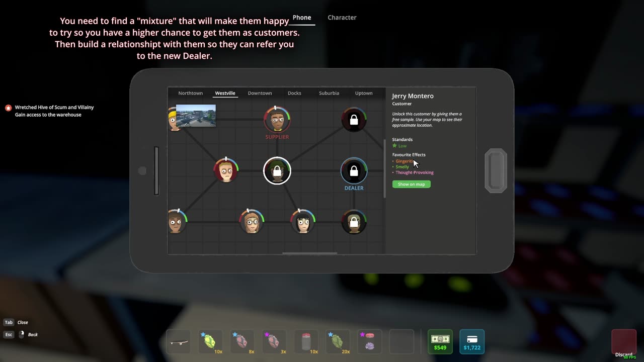This screenshot has height=362, width=644.
Task: Switch to the Phone tab
Action: click(302, 18)
